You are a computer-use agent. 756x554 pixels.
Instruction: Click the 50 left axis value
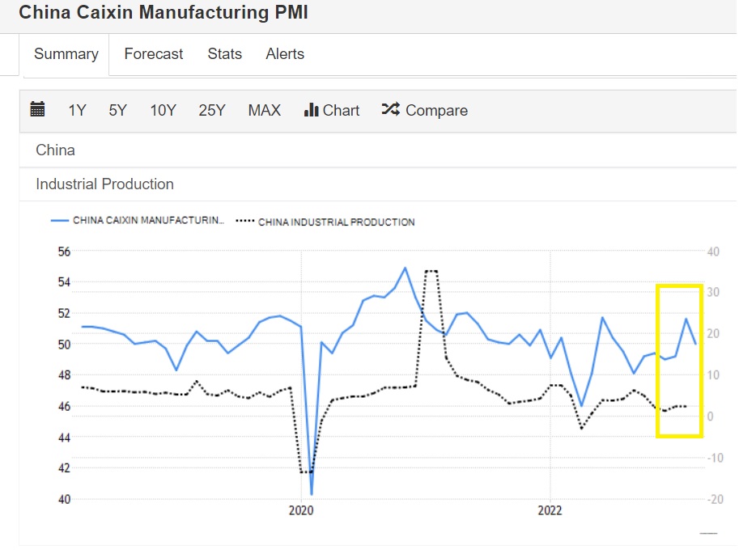pyautogui.click(x=64, y=345)
